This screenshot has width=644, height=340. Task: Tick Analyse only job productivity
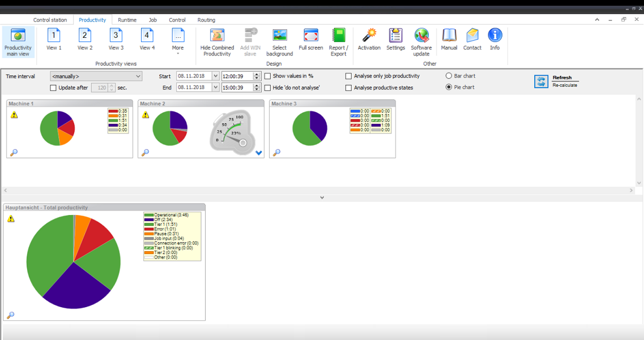click(349, 76)
